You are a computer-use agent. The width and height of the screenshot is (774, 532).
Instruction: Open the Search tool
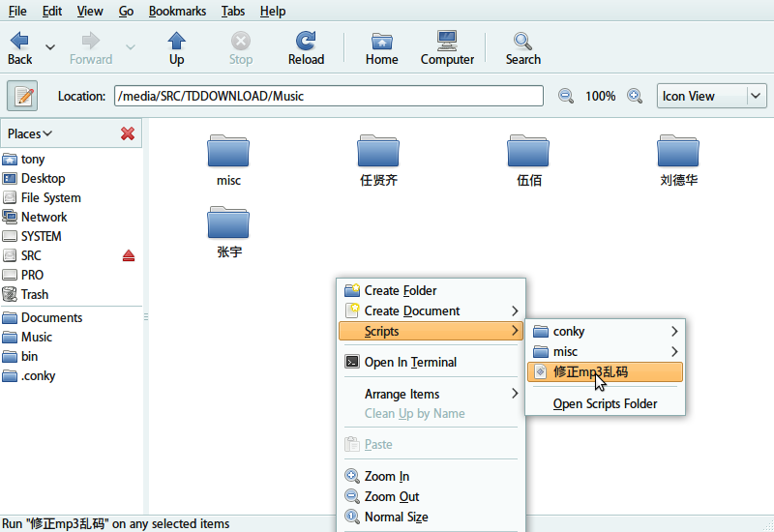pos(522,47)
